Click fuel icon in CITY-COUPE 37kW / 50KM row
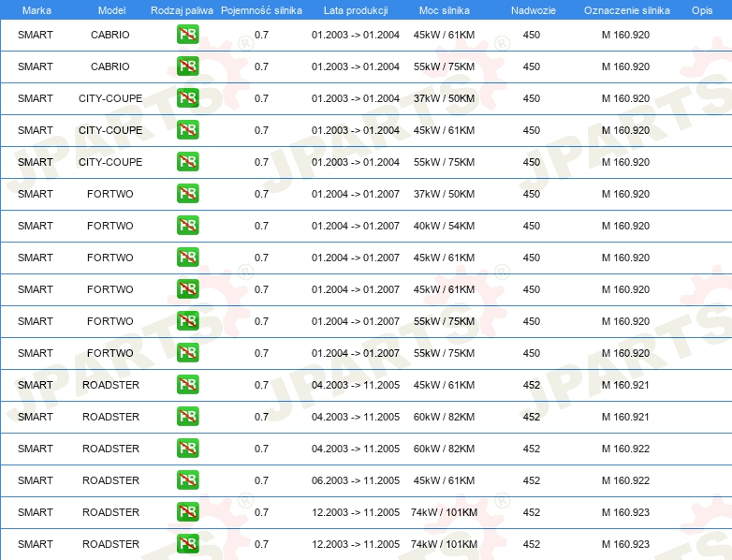Viewport: 732px width, 560px height. point(187,99)
